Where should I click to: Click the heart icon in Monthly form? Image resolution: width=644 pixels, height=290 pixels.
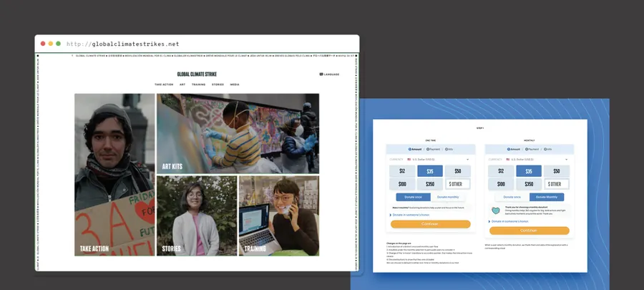point(496,211)
